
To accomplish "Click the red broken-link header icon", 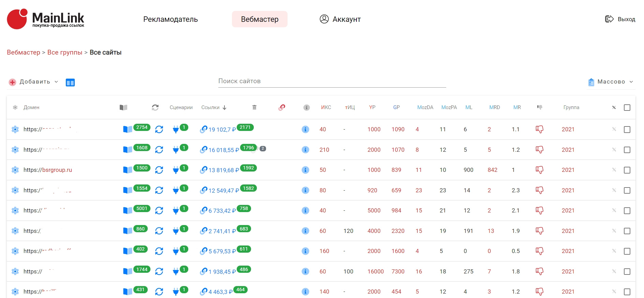I will [x=282, y=107].
